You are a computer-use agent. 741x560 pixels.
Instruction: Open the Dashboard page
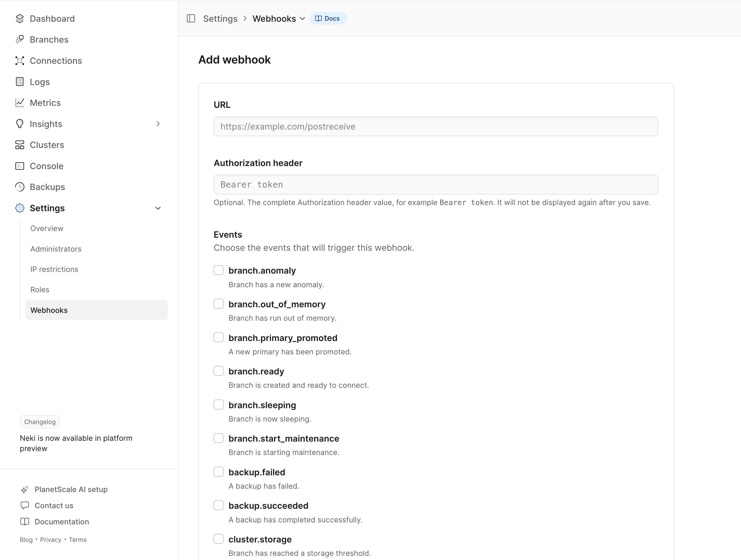[x=52, y=19]
